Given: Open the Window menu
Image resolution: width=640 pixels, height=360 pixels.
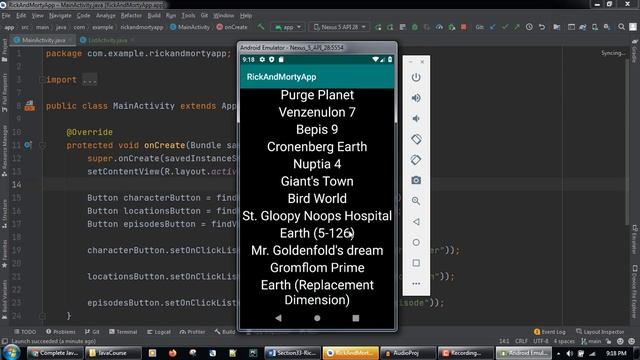Looking at the screenshot, I should tap(224, 16).
